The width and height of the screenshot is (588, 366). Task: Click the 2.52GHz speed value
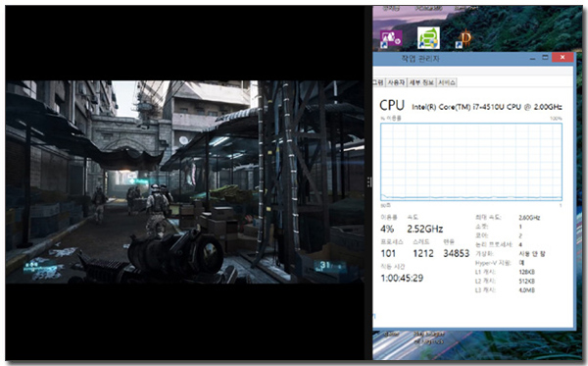[425, 229]
